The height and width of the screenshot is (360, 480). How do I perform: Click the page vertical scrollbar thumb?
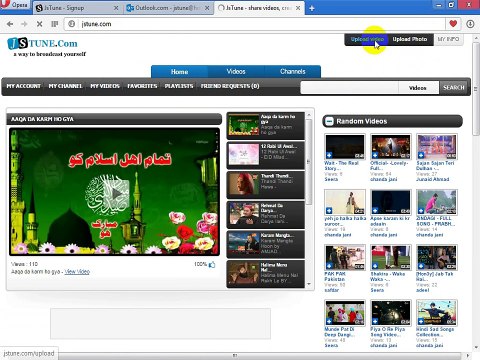pos(476,89)
